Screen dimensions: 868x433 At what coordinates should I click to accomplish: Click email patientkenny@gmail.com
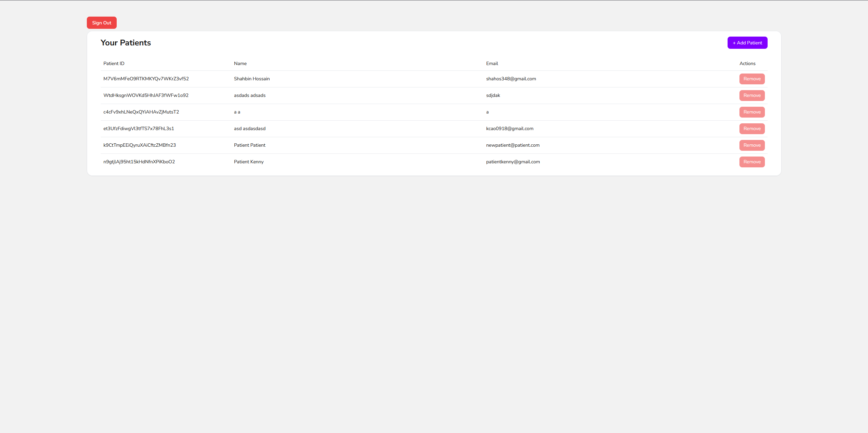coord(513,162)
